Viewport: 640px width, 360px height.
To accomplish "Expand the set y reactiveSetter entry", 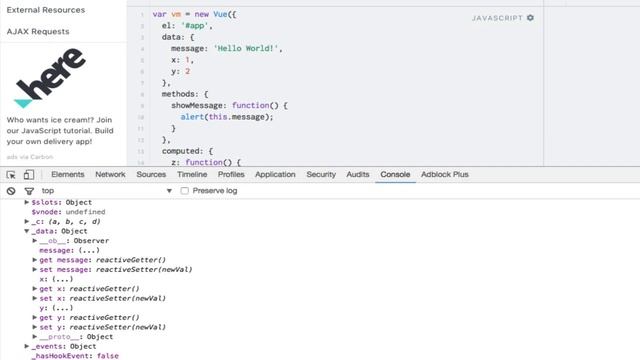I will pos(35,327).
